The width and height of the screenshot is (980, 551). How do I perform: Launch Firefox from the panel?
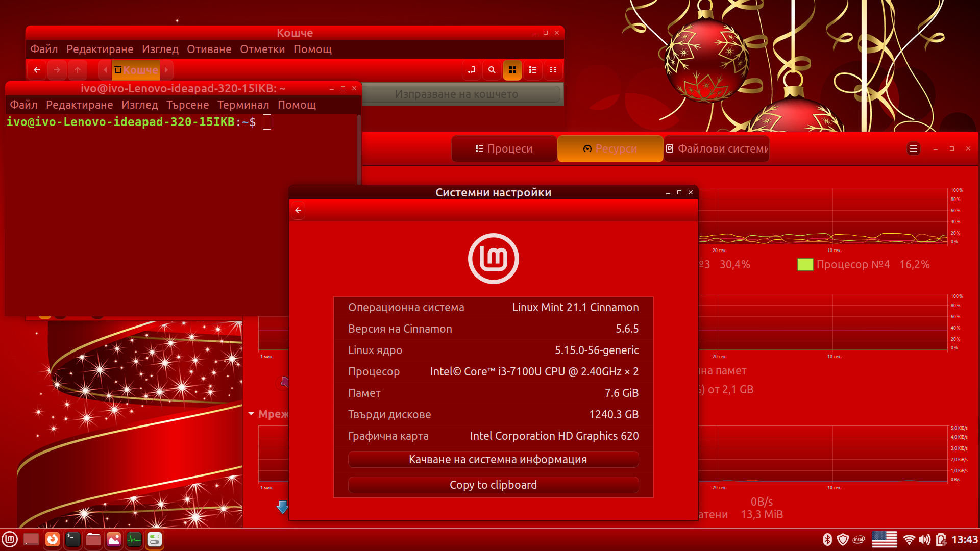pos(52,539)
